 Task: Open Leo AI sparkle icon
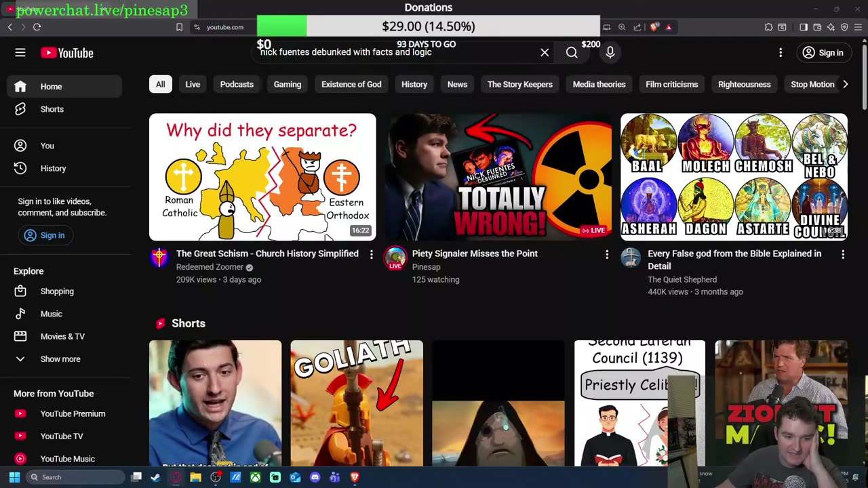831,27
